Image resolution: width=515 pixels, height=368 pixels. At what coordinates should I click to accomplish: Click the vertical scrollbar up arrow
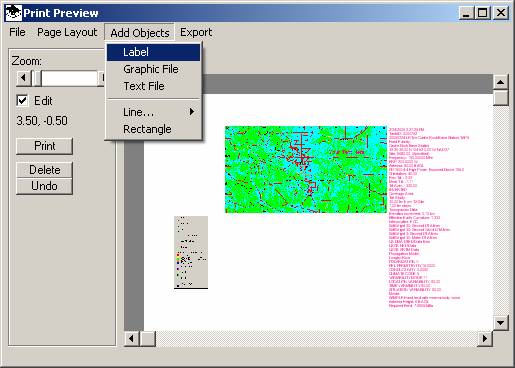tap(500, 82)
